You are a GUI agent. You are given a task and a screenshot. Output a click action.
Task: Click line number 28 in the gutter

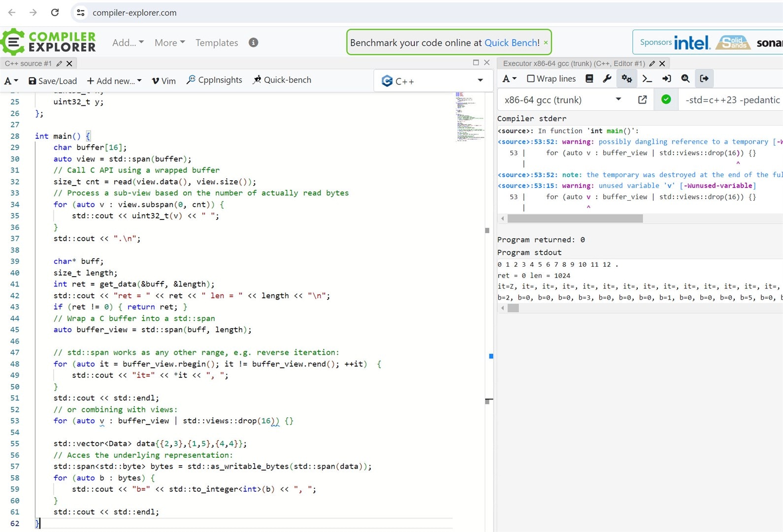(x=15, y=136)
